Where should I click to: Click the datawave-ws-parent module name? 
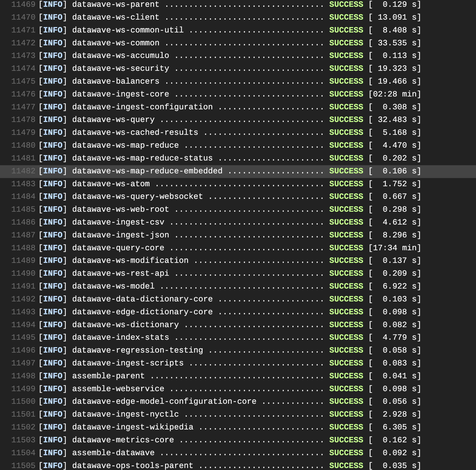[x=115, y=4]
